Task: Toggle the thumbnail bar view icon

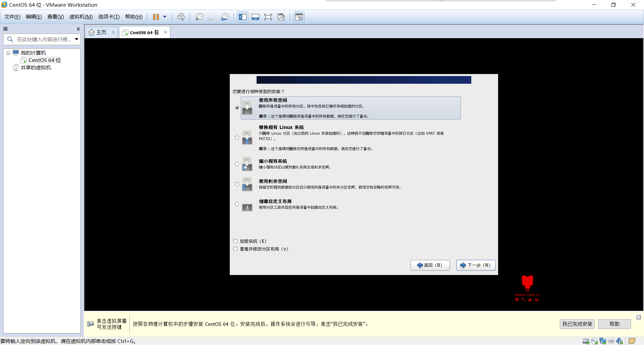Action: pos(255,17)
